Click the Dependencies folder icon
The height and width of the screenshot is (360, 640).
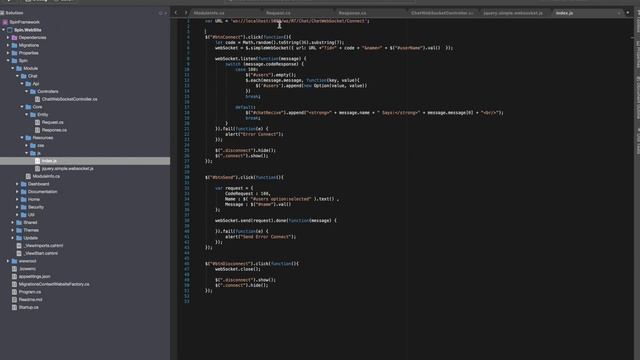(14, 38)
